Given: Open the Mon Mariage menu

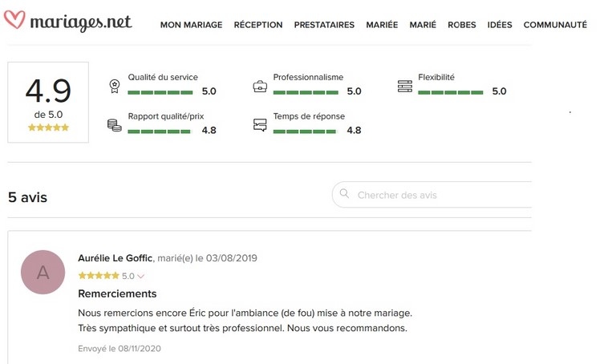Looking at the screenshot, I should click(191, 25).
